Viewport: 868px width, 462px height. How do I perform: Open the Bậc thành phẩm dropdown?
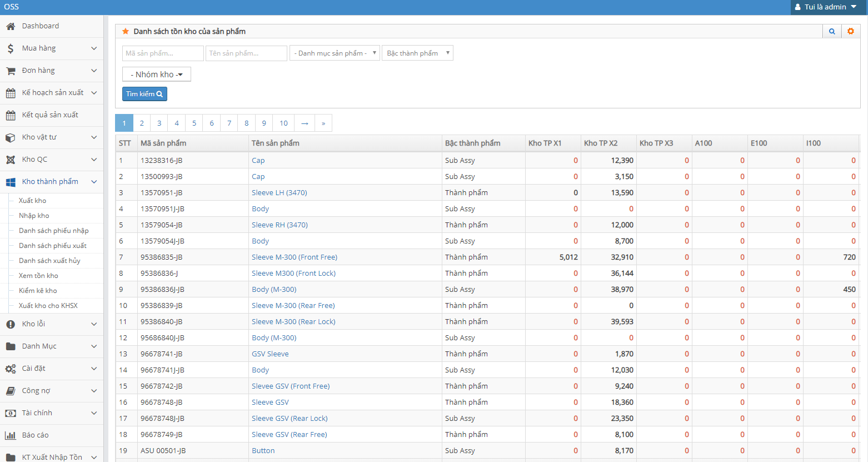(417, 53)
